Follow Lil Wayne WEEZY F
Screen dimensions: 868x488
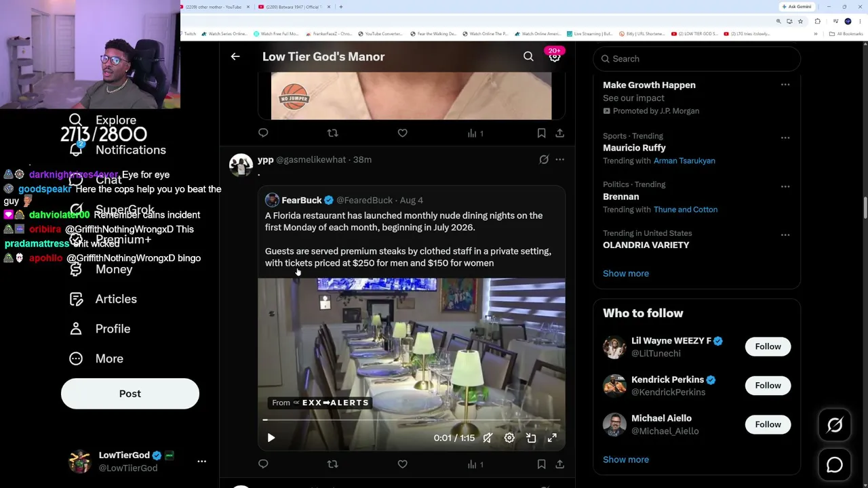tap(768, 346)
